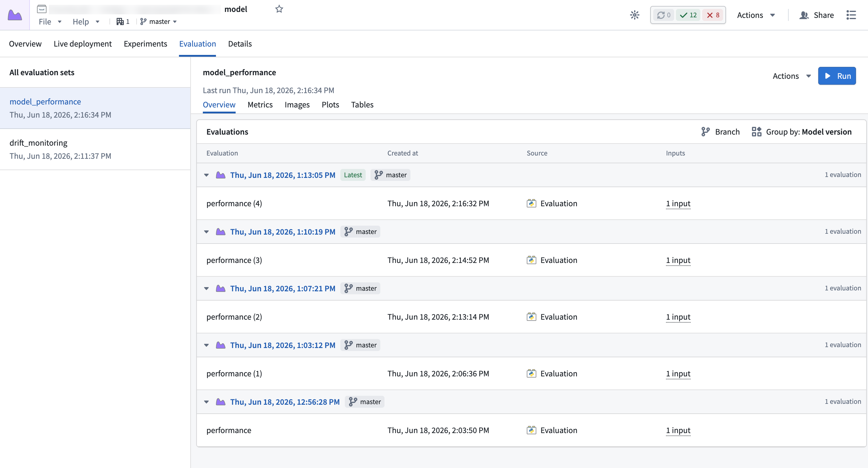Open the Thu, Jun 18, 2026, 1:13:05 PM version link

[x=283, y=175]
